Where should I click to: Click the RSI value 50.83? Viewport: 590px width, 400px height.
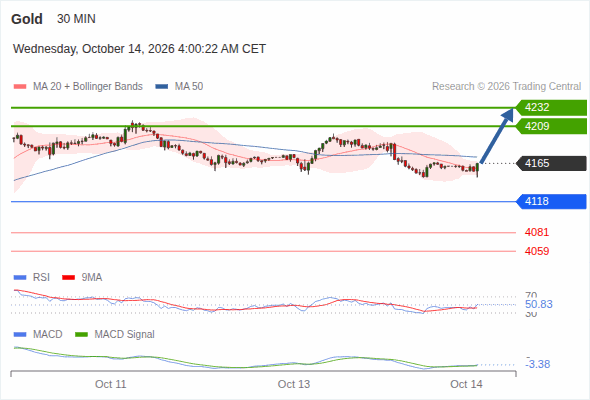click(x=539, y=304)
